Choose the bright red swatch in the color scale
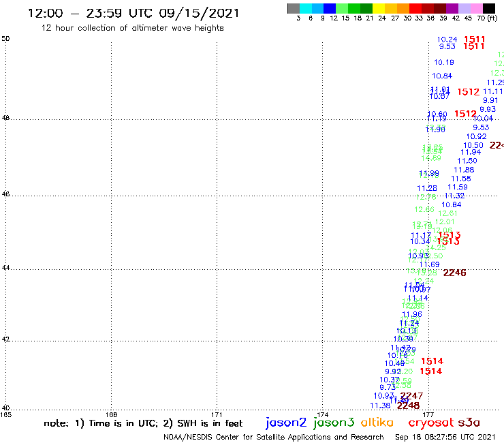 (415, 9)
